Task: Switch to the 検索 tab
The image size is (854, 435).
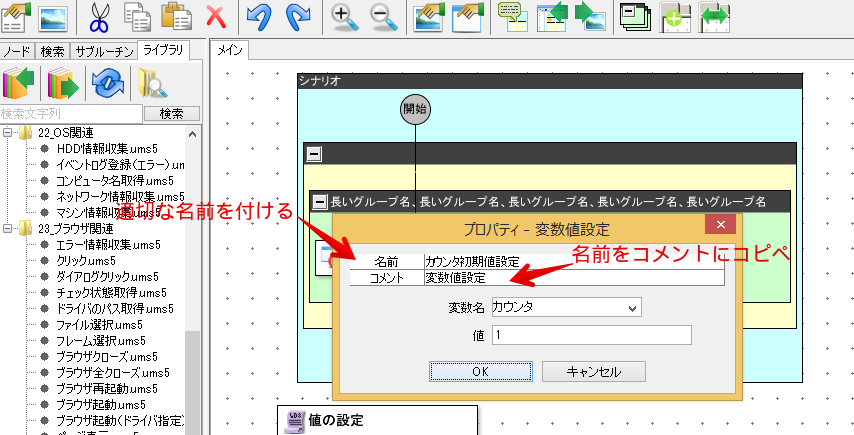Action: coord(53,52)
